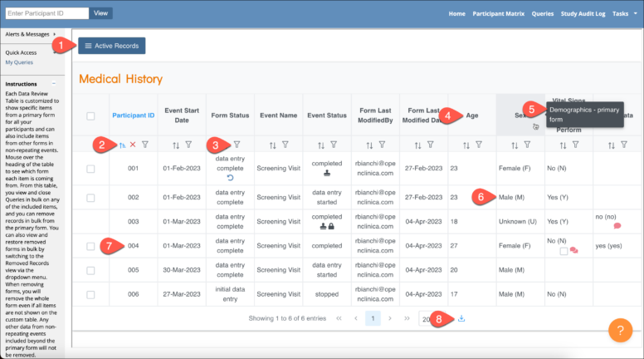This screenshot has height=359, width=644.
Task: Expand the Alerts & Messages sidebar section
Action: pos(33,34)
